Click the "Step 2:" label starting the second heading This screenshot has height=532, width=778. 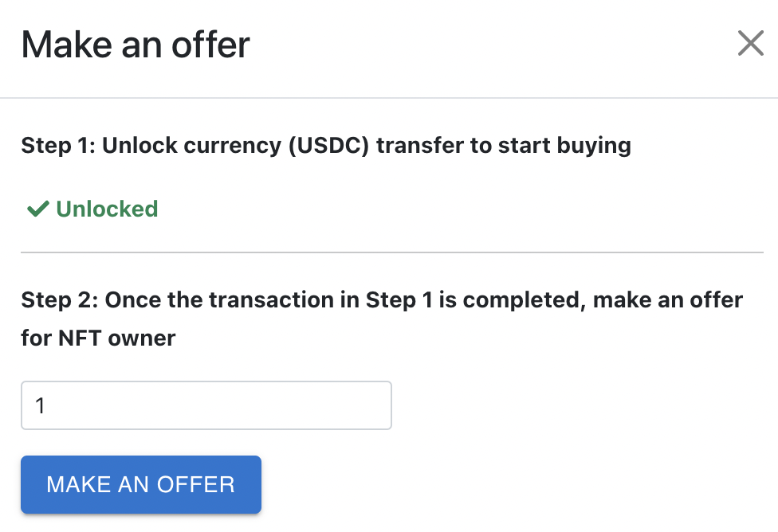coord(59,300)
